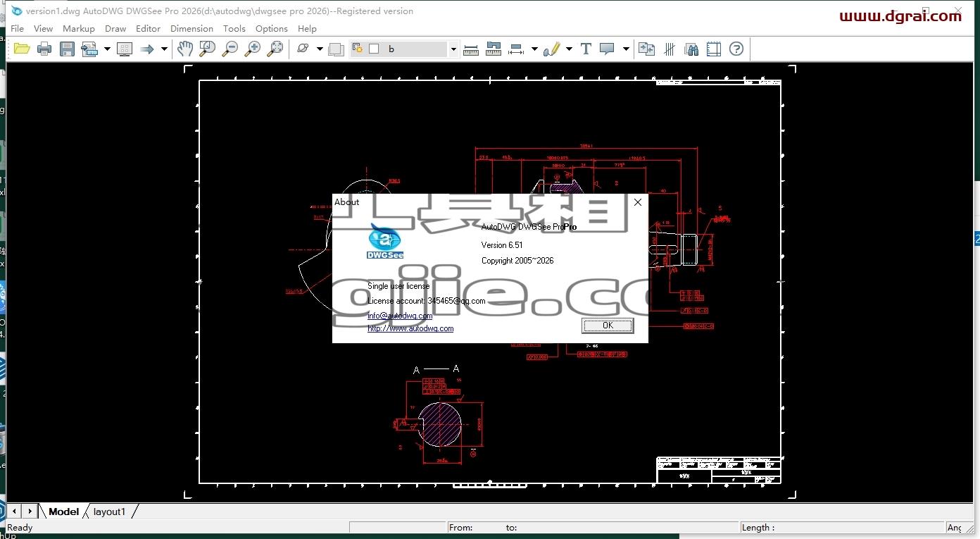The width and height of the screenshot is (980, 539).
Task: Close the About dialog with X
Action: tap(638, 202)
